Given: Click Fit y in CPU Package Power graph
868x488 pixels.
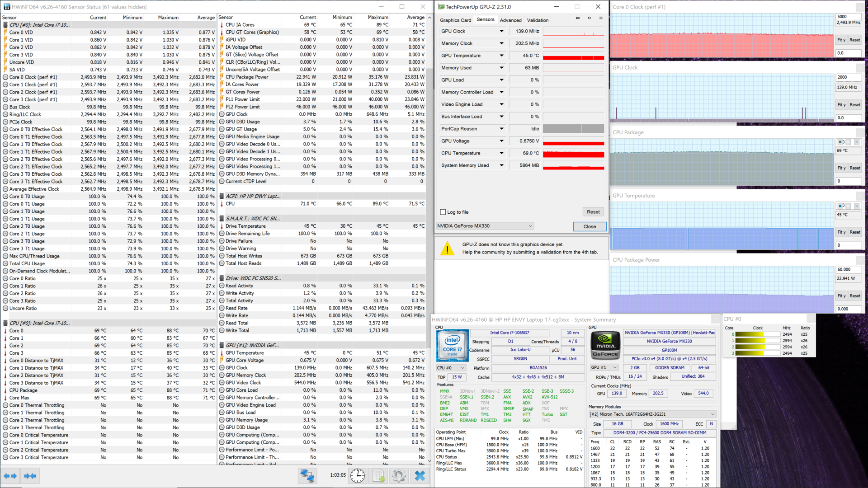Looking at the screenshot, I should [841, 296].
